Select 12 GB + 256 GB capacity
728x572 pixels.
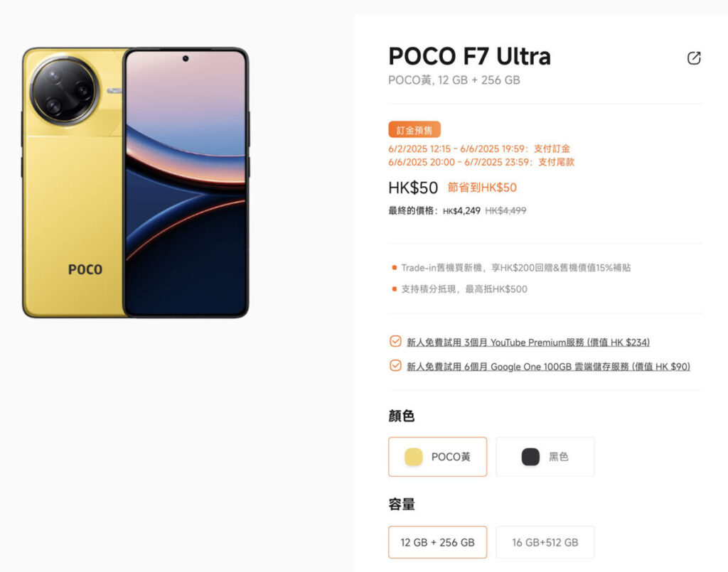tap(437, 542)
